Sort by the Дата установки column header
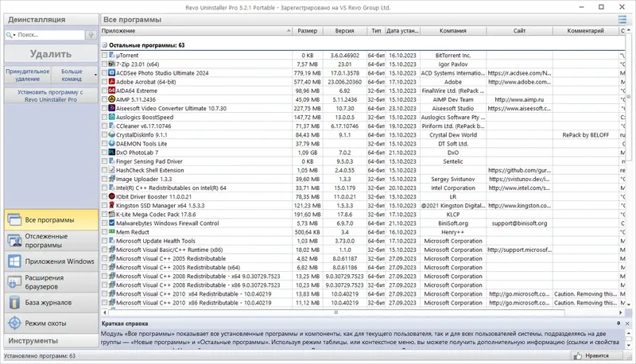Image resolution: width=636 pixels, height=364 pixels. [402, 31]
